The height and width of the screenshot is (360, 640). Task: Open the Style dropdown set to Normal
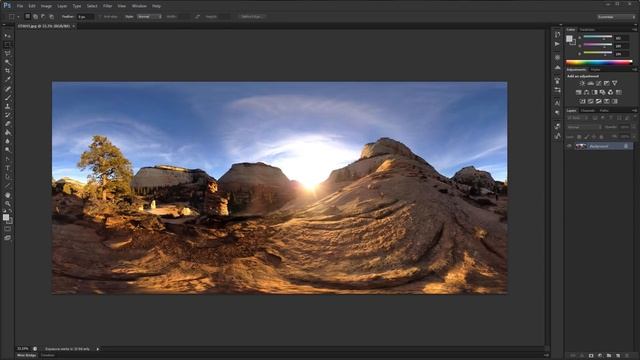[149, 17]
